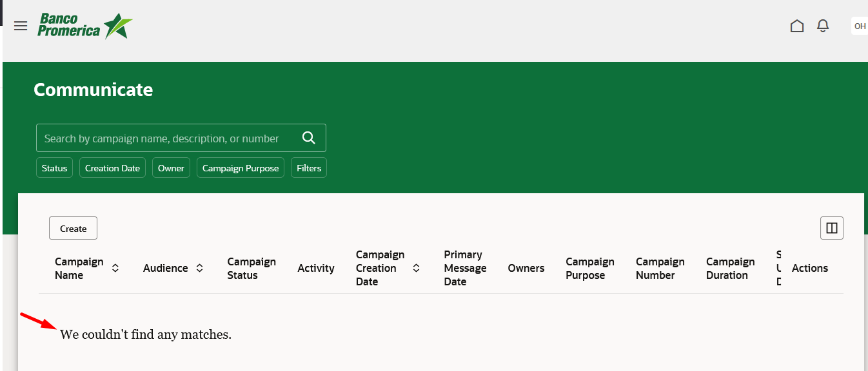Click the home icon in the header
The image size is (868, 371).
click(796, 26)
